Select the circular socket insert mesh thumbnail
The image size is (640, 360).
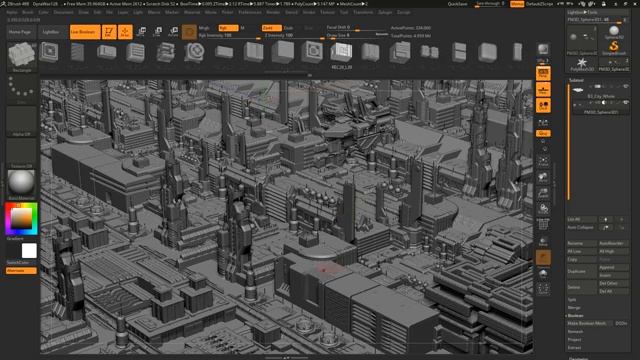[194, 52]
